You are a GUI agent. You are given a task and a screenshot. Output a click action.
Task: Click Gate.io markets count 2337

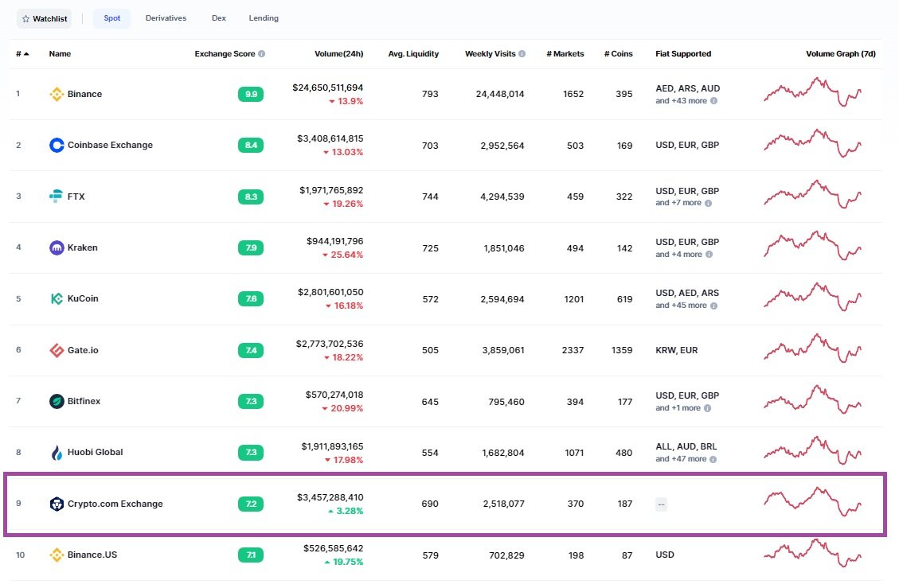573,350
